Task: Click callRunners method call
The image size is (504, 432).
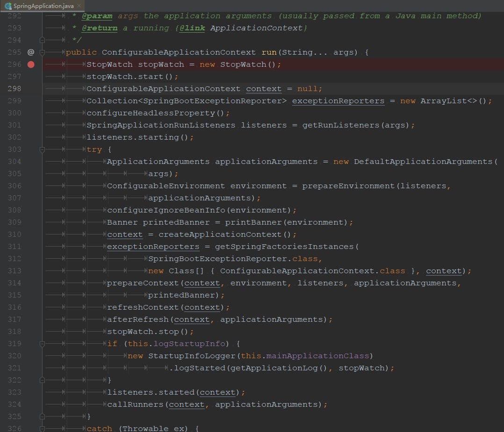Action: [135, 405]
